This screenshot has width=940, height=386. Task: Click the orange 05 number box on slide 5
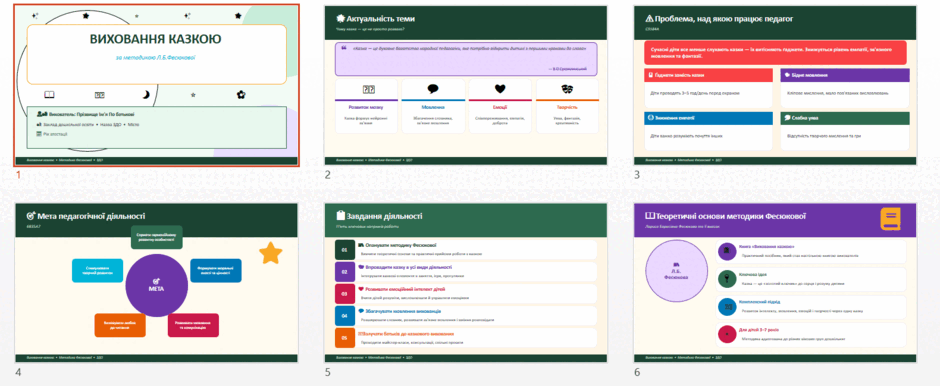tap(345, 338)
